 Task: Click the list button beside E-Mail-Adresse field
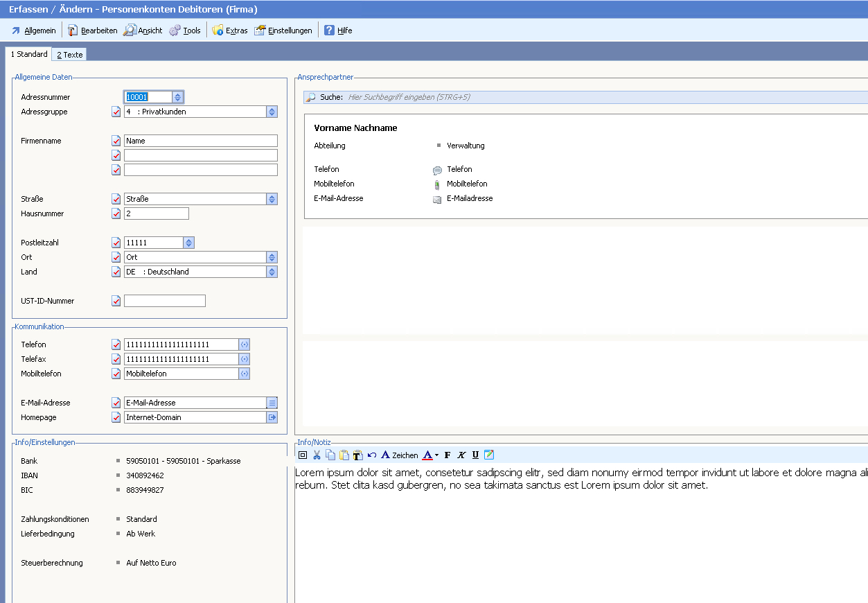(x=272, y=403)
